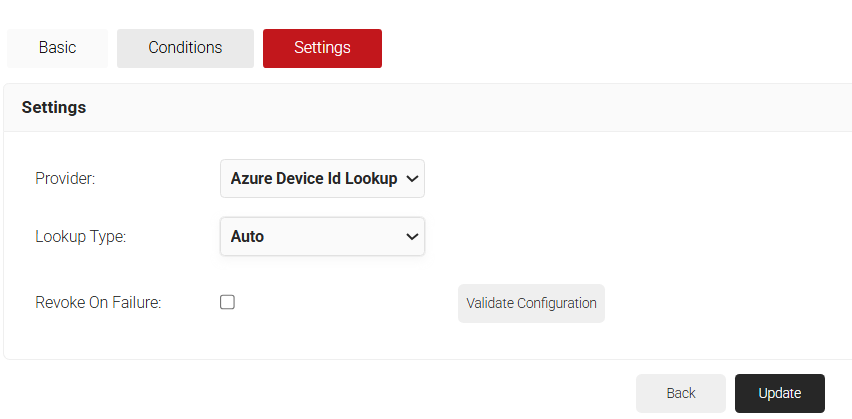
Task: Click the chevron arrow on Lookup Type dropdown
Action: click(411, 237)
